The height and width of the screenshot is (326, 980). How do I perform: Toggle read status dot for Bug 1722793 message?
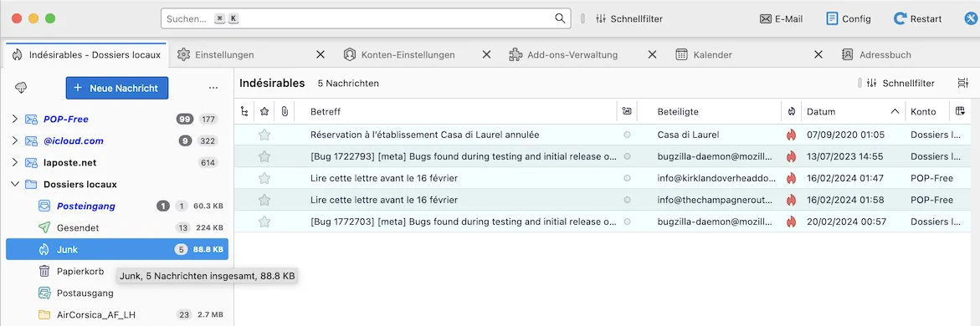tap(627, 156)
